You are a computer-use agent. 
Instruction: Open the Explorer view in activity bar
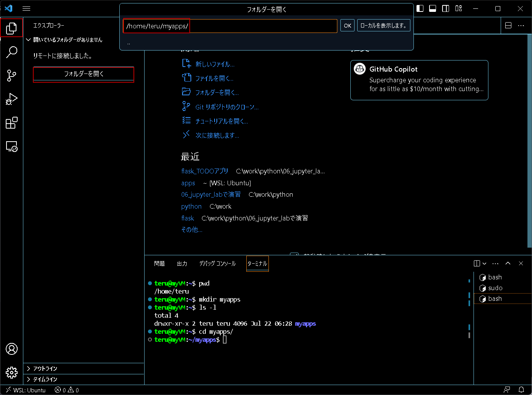[11, 28]
